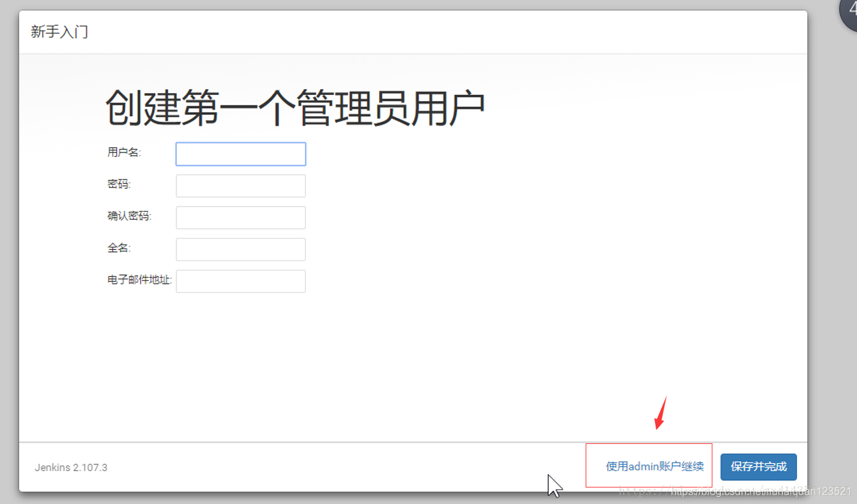The height and width of the screenshot is (504, 857).
Task: Click the dialog footer bar area
Action: (x=396, y=467)
